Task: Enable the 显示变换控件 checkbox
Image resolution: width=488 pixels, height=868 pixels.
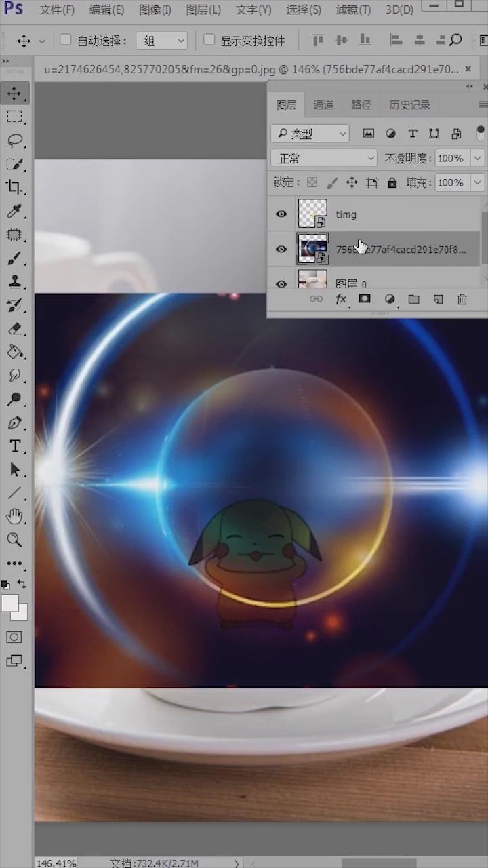Action: [209, 40]
